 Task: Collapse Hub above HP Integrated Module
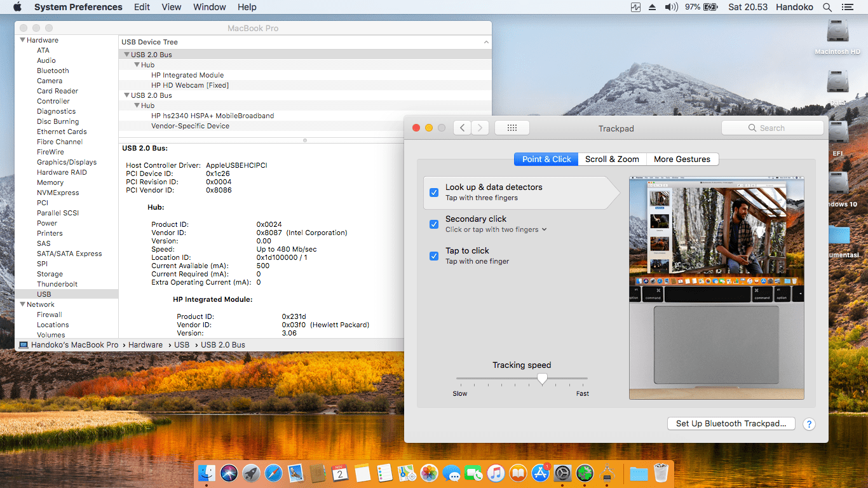pos(137,65)
